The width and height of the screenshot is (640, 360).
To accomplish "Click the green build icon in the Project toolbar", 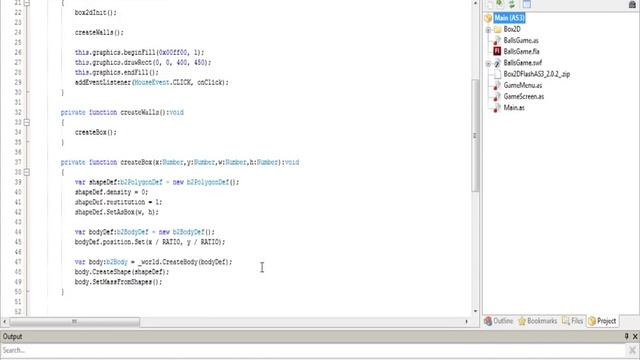I will pos(500,4).
